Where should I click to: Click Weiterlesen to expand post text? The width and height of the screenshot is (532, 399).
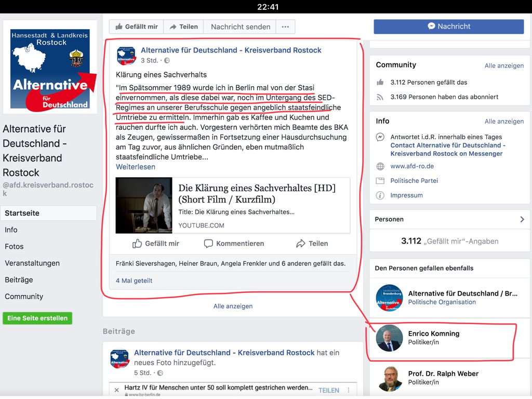point(136,167)
